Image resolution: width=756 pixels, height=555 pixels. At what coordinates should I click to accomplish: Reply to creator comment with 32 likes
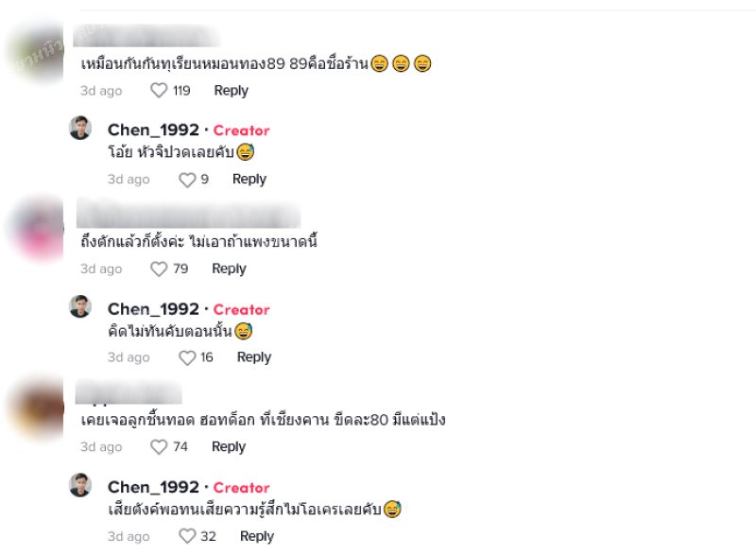257,536
